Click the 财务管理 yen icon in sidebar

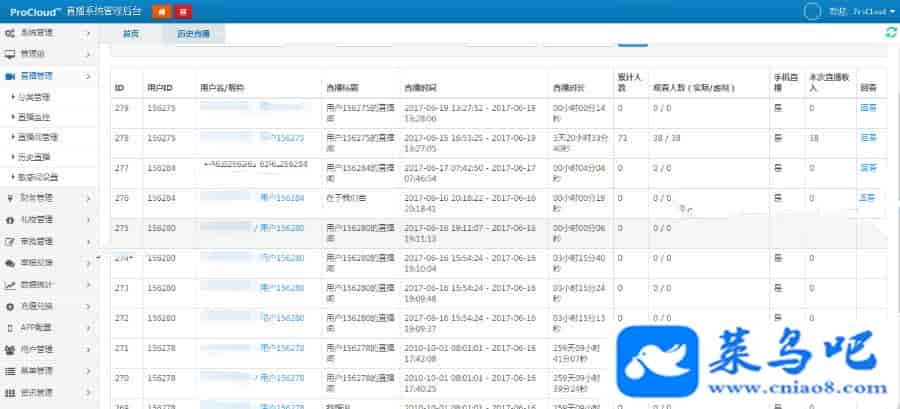tap(10, 198)
